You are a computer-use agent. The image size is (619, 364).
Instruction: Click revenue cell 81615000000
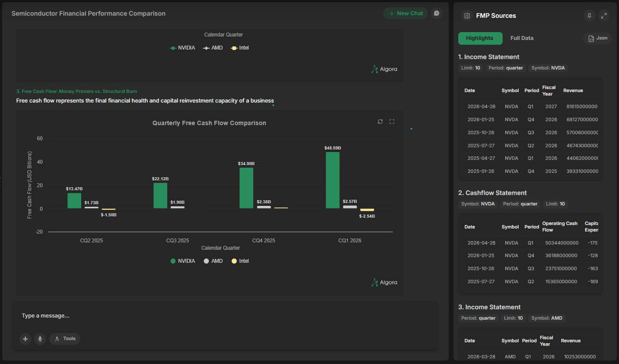pyautogui.click(x=582, y=106)
